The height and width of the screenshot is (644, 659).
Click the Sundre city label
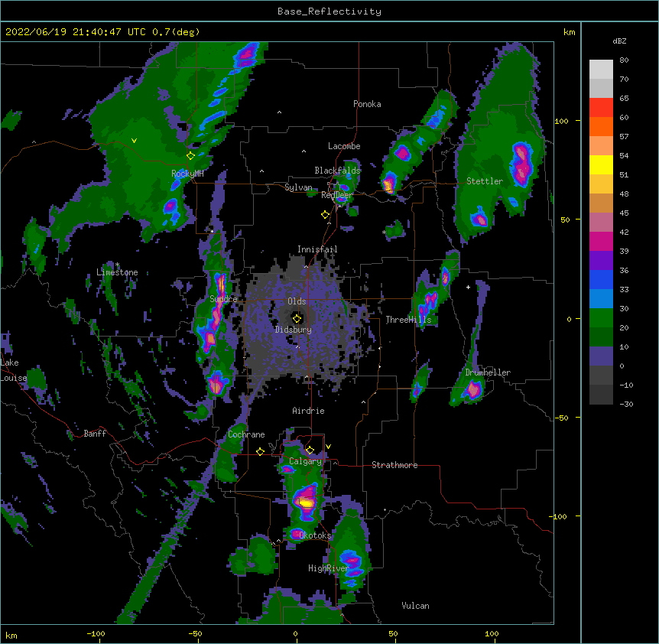point(223,299)
